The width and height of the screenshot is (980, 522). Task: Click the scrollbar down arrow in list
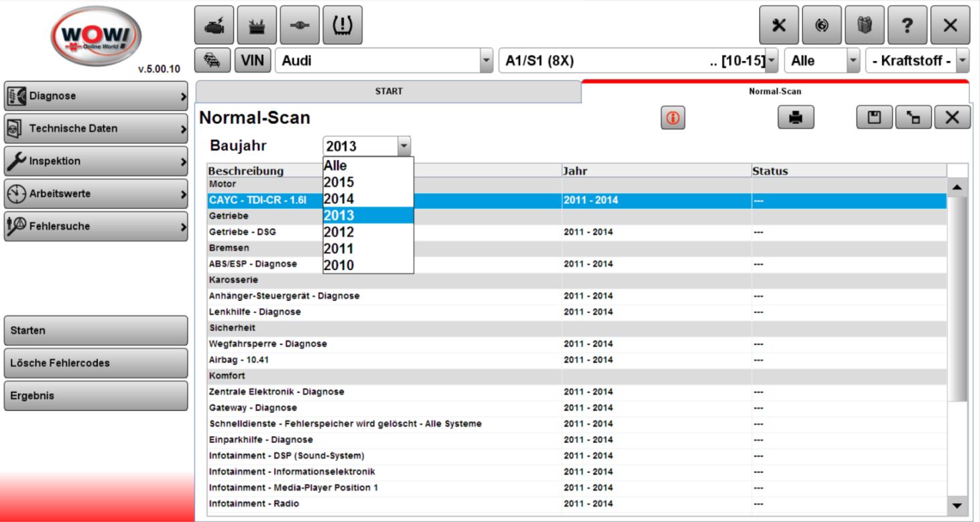tap(957, 505)
